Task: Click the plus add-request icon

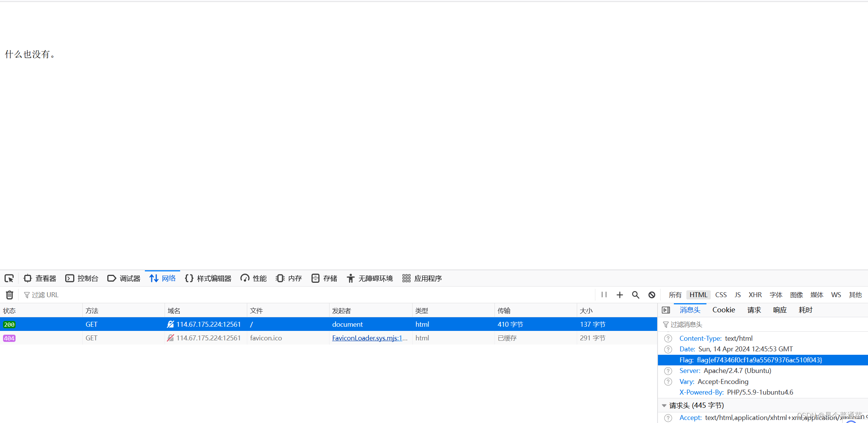Action: point(620,295)
